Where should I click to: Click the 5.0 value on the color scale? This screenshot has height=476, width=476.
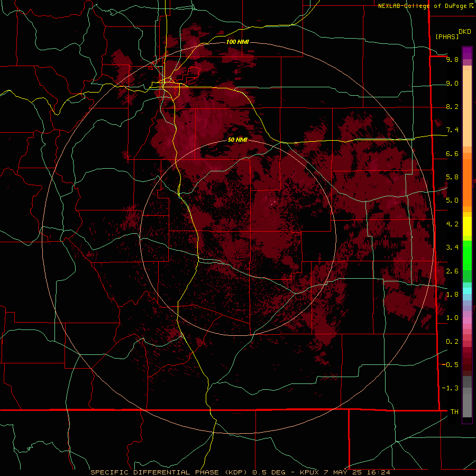tap(452, 200)
